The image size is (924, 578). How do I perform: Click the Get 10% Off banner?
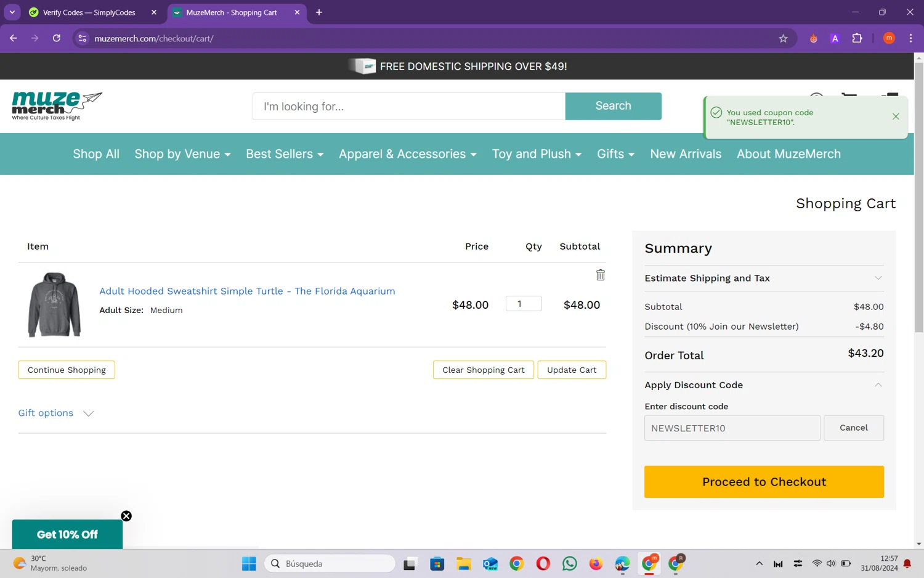pos(67,534)
